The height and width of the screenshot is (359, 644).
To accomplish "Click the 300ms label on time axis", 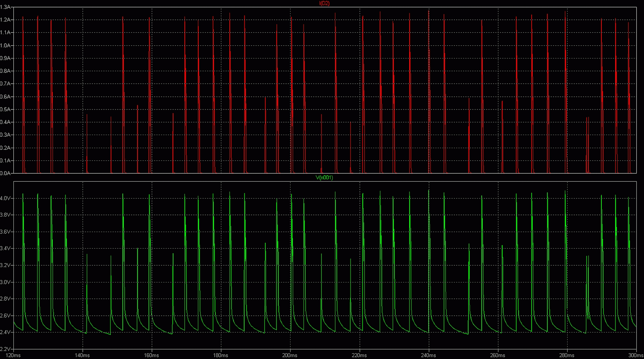I will [635, 355].
